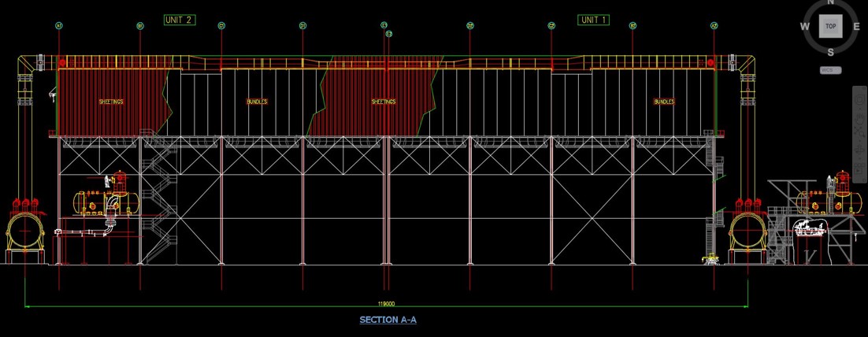Select the leftmost SHEETINGS label
The image size is (868, 337).
[x=111, y=102]
